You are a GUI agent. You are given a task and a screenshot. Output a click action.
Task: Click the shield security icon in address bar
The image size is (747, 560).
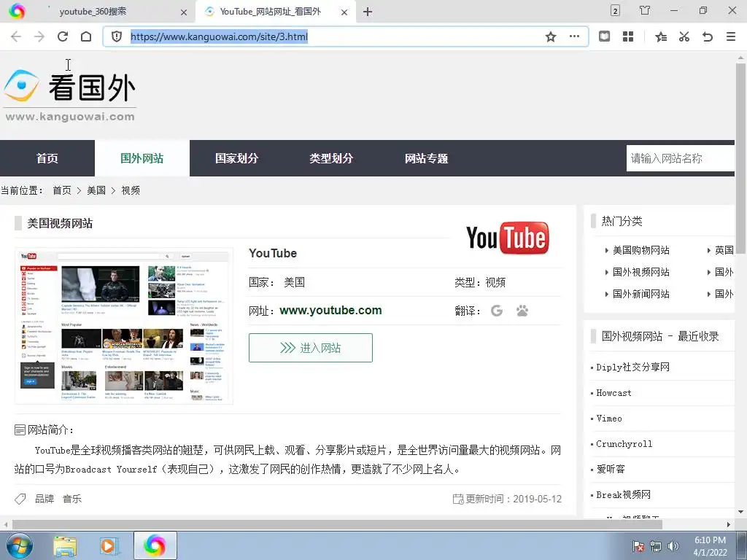117,36
